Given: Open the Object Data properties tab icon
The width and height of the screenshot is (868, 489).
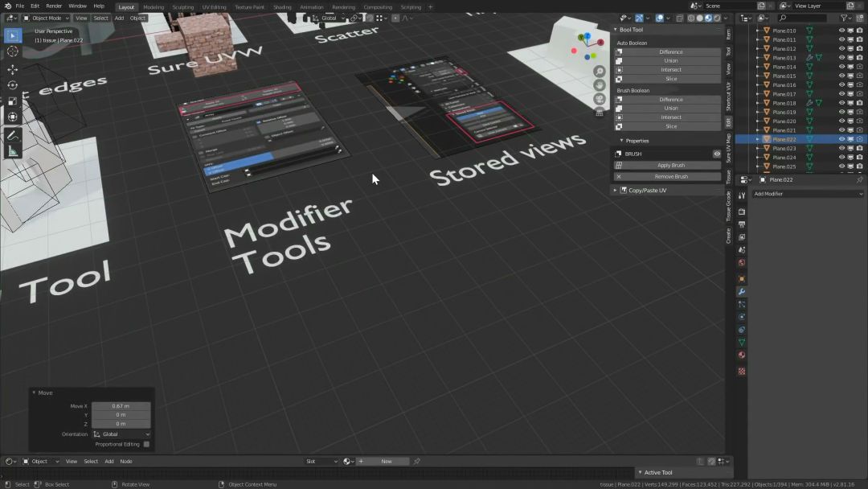Looking at the screenshot, I should pyautogui.click(x=742, y=343).
